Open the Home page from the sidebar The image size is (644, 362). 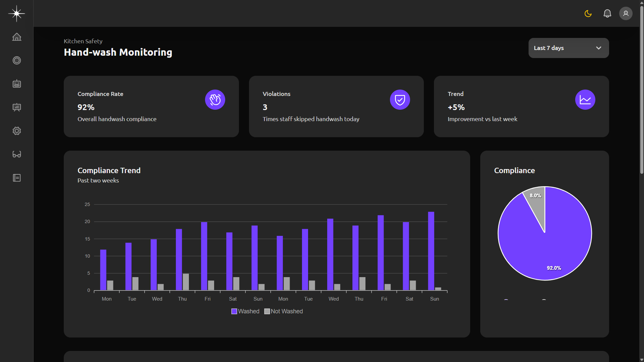tap(16, 37)
